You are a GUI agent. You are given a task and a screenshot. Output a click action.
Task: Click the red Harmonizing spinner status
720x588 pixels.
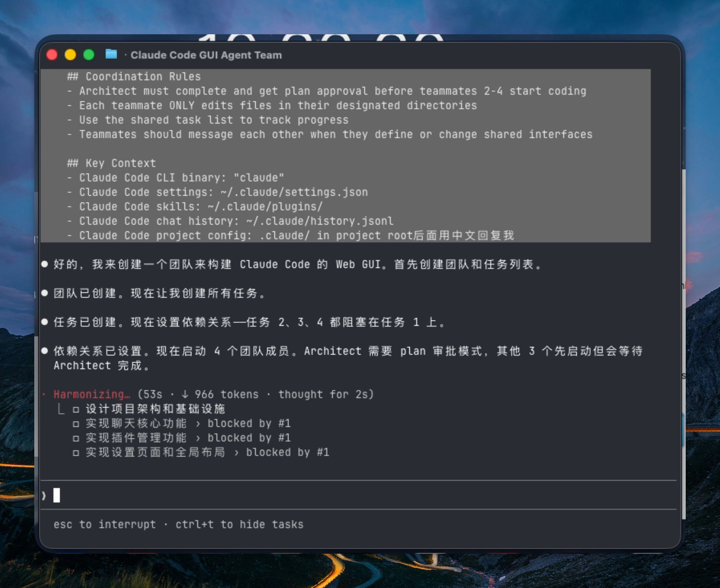[x=91, y=394]
